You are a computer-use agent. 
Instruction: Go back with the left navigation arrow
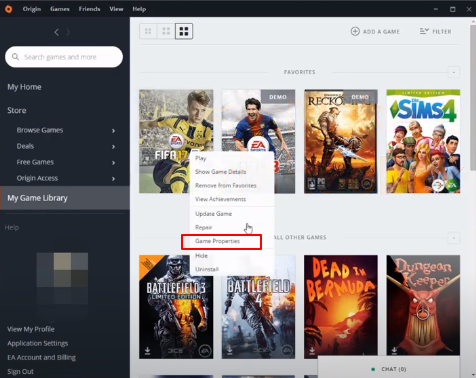coord(56,32)
